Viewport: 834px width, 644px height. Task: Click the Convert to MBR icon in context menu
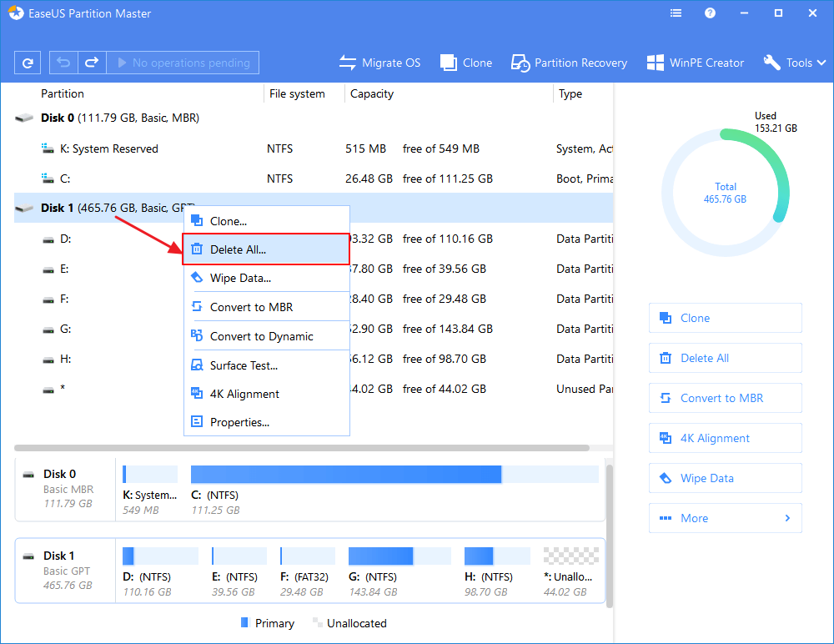coord(197,306)
